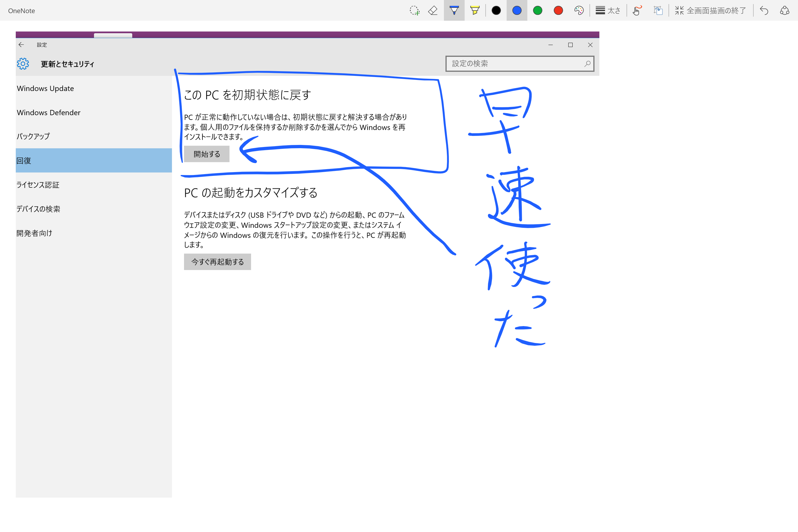Image resolution: width=798 pixels, height=532 pixels.
Task: Click the PC の起動をカスタマイズする heading
Action: (251, 193)
